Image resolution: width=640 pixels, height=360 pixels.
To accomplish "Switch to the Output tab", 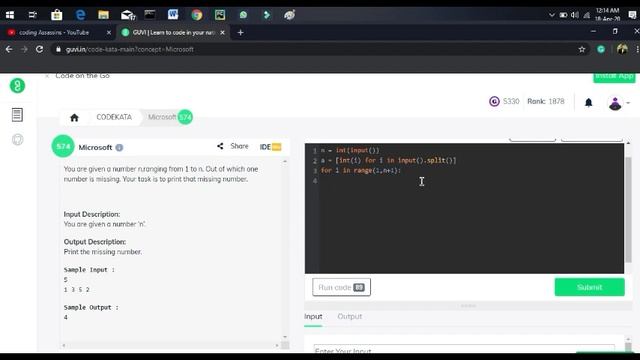I will [x=349, y=316].
